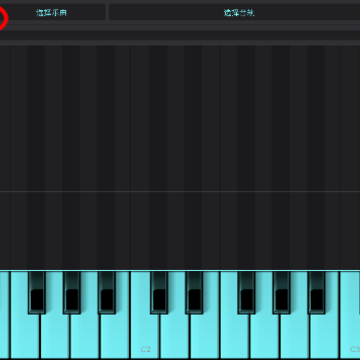Play the G#1 black key
The height and width of the screenshot is (360, 360).
coord(72,293)
